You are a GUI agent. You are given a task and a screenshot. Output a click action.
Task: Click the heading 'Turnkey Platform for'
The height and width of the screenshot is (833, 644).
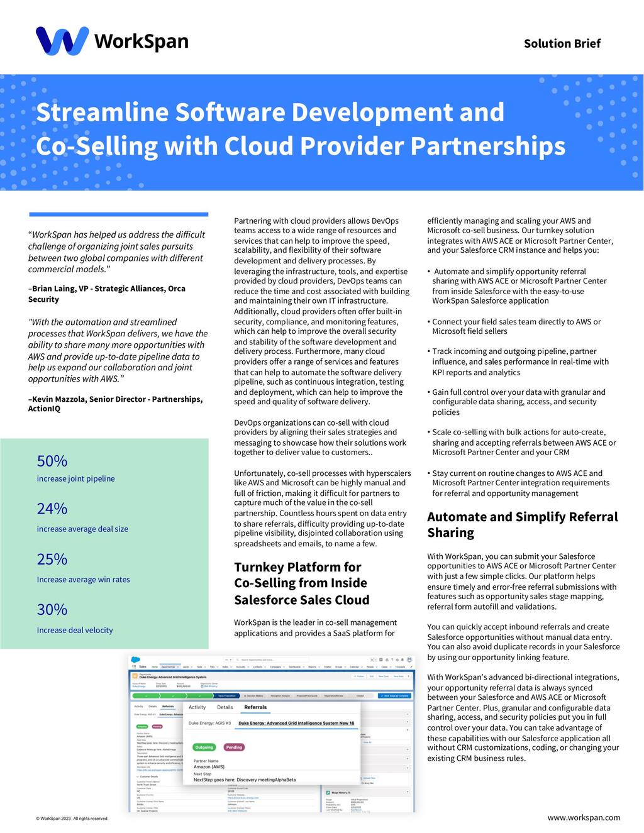[x=297, y=567]
